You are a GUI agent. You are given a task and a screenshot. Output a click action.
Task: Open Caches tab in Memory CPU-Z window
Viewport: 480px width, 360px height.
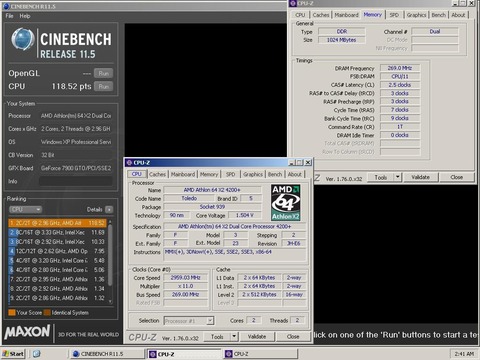[321, 15]
